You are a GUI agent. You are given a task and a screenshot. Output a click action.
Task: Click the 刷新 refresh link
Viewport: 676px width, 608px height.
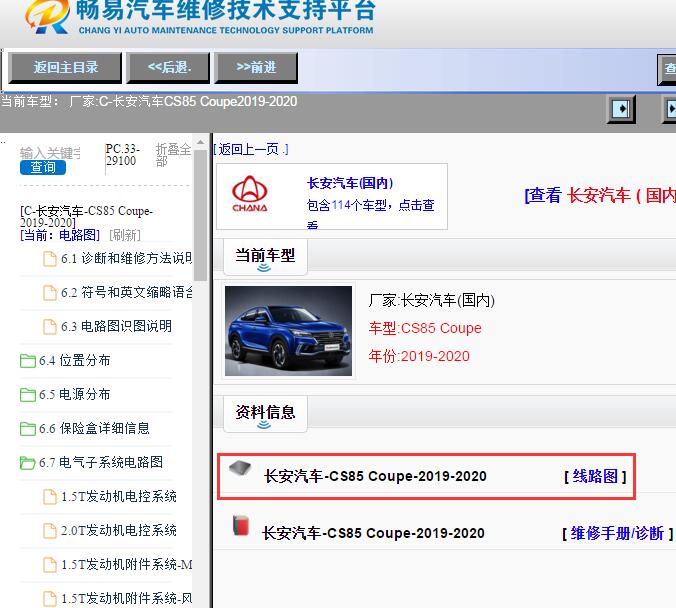click(125, 235)
